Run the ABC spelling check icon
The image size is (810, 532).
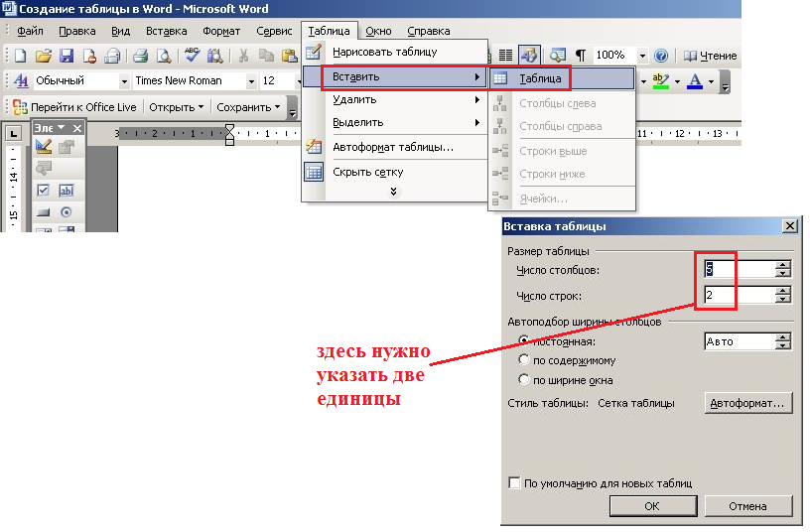193,56
